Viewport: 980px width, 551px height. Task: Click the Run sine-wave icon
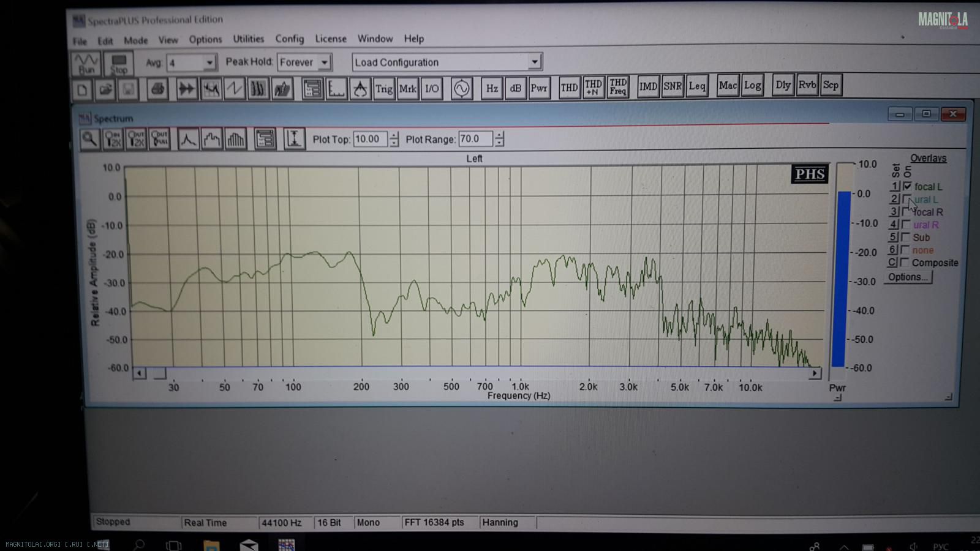(x=86, y=63)
